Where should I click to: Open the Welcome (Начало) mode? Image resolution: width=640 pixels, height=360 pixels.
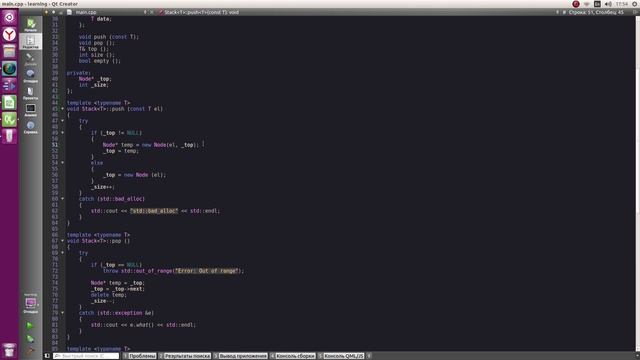[31, 24]
